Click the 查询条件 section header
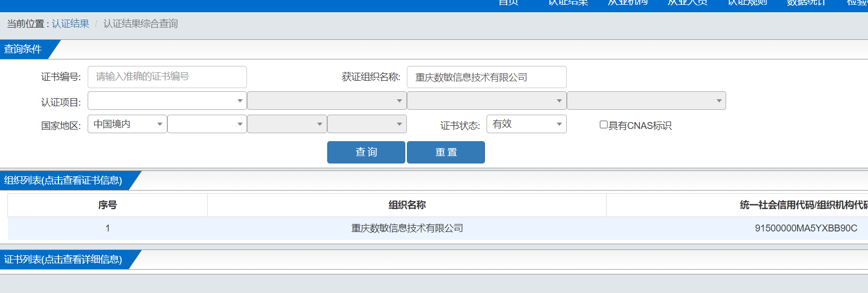 [29, 49]
